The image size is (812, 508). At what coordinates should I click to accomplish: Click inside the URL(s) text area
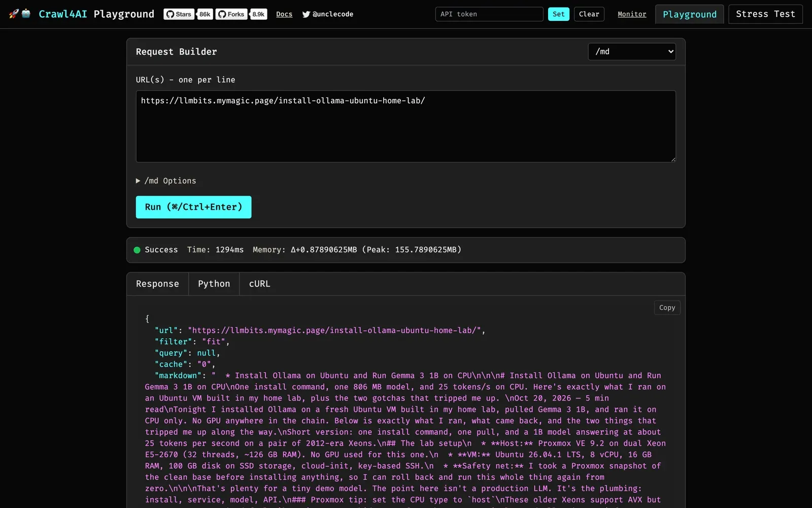[x=405, y=126]
